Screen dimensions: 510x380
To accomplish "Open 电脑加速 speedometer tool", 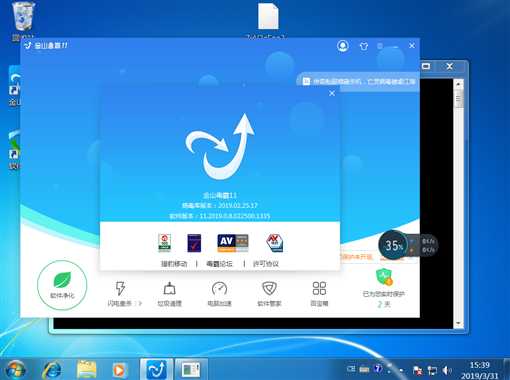I will (219, 294).
